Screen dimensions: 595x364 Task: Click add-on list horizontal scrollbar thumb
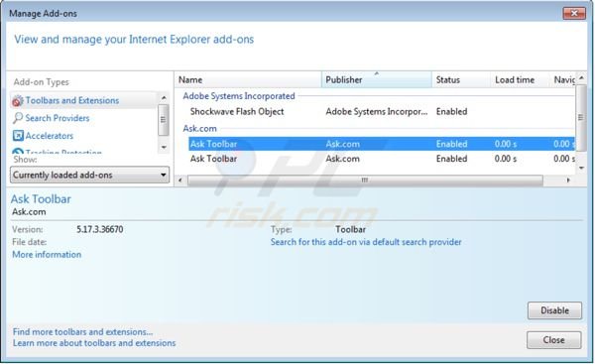coord(365,181)
